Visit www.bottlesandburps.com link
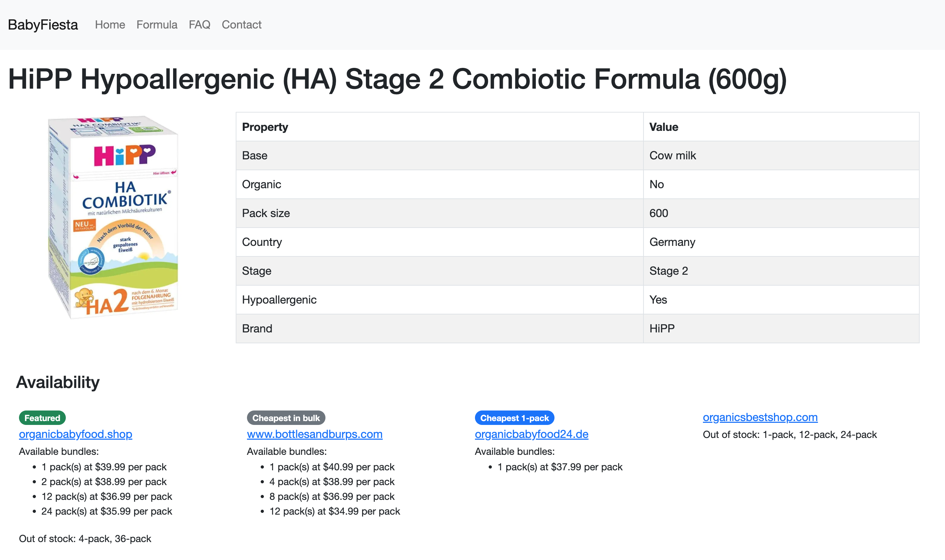This screenshot has height=560, width=945. pos(315,434)
